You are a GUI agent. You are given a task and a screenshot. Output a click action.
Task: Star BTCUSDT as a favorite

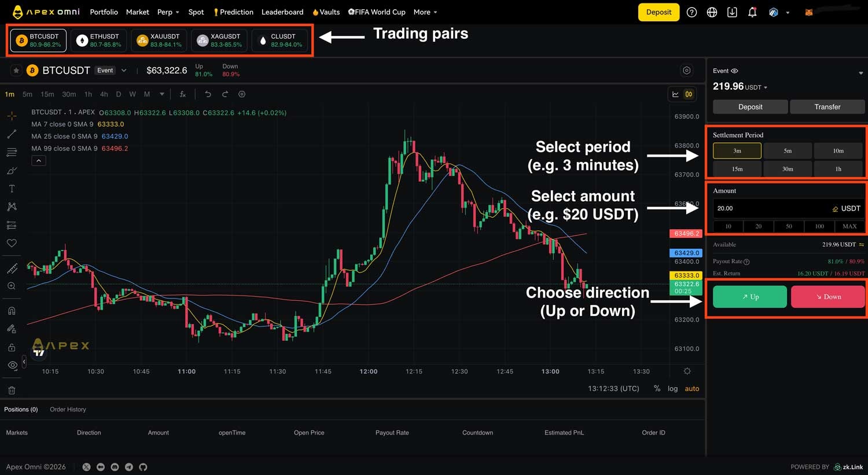(16, 71)
